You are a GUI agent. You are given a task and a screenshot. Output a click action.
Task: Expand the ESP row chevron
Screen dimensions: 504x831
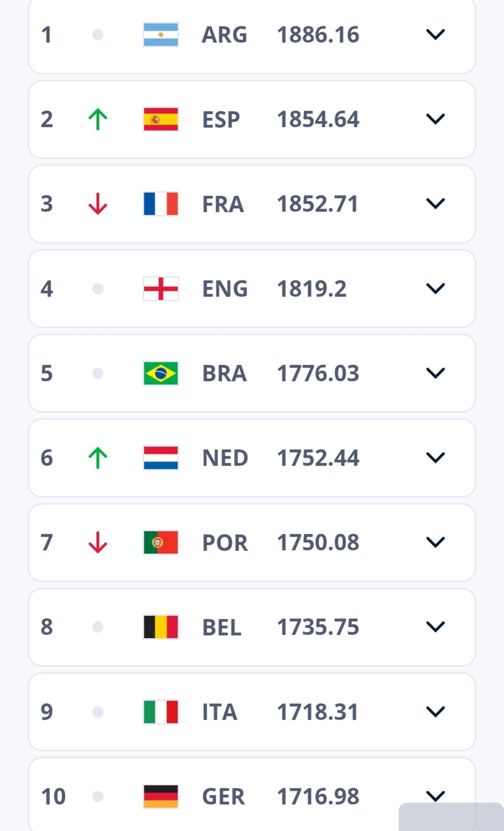(x=435, y=119)
